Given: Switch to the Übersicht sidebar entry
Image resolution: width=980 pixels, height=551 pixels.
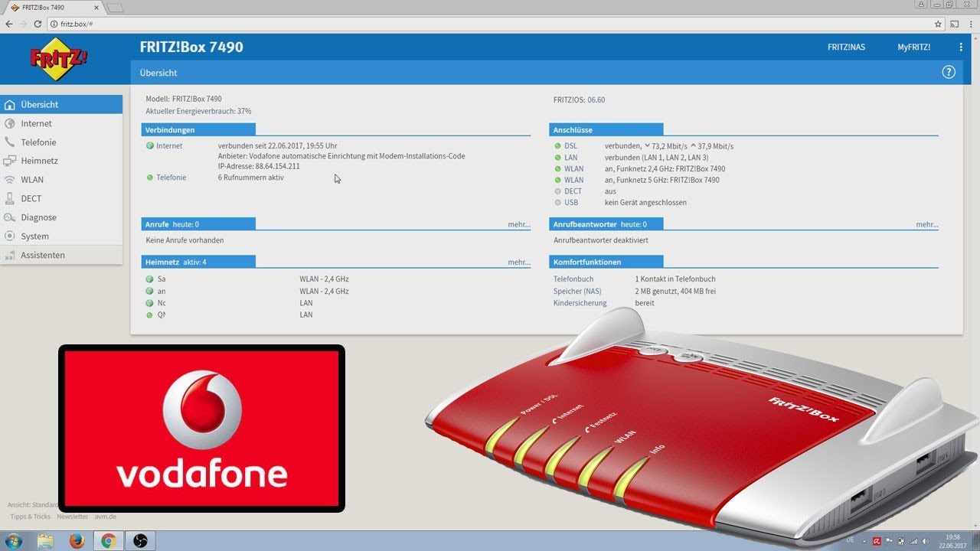Looking at the screenshot, I should 38,104.
